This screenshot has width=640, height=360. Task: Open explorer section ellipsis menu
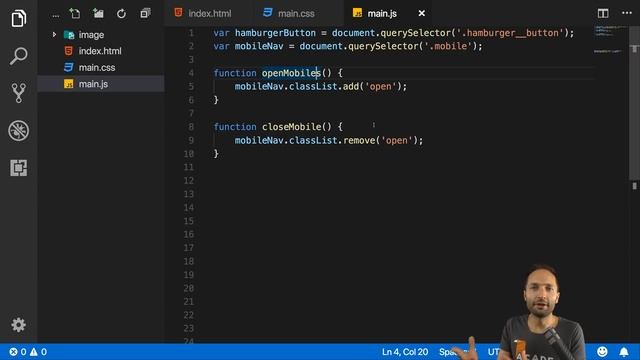click(56, 16)
